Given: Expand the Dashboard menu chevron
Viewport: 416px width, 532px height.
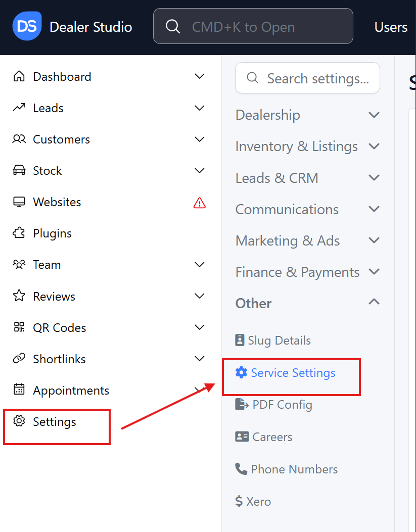Looking at the screenshot, I should tap(200, 77).
